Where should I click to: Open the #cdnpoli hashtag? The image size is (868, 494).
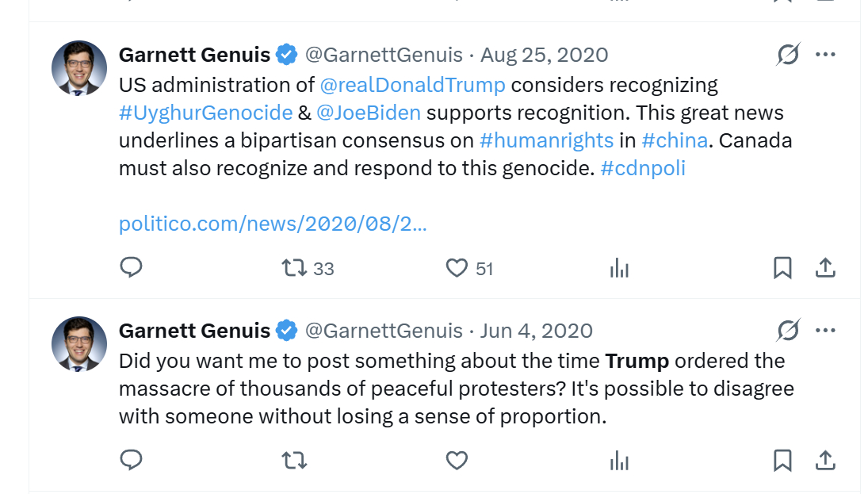643,168
